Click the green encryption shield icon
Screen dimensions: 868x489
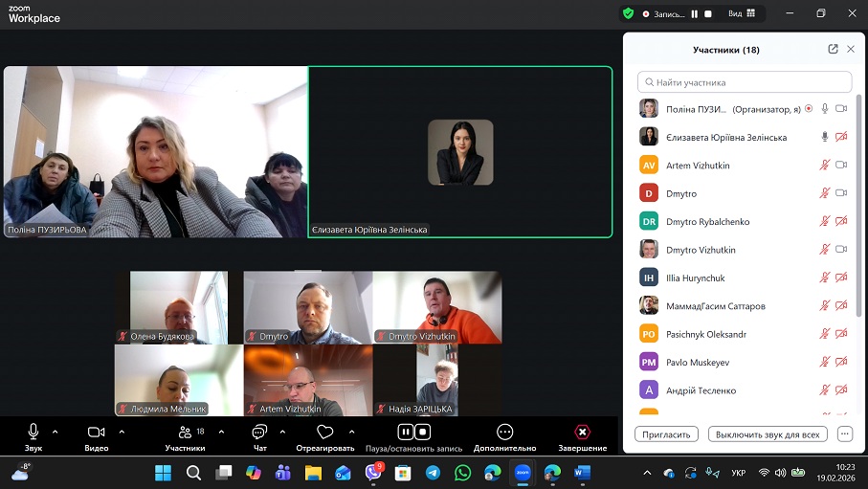[x=628, y=13]
